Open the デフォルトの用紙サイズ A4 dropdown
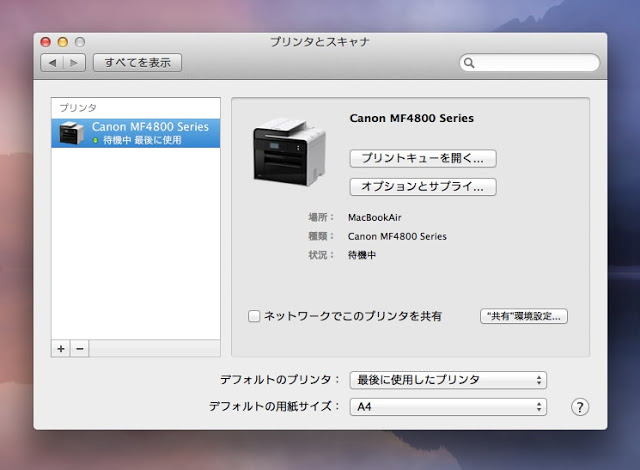 (448, 407)
